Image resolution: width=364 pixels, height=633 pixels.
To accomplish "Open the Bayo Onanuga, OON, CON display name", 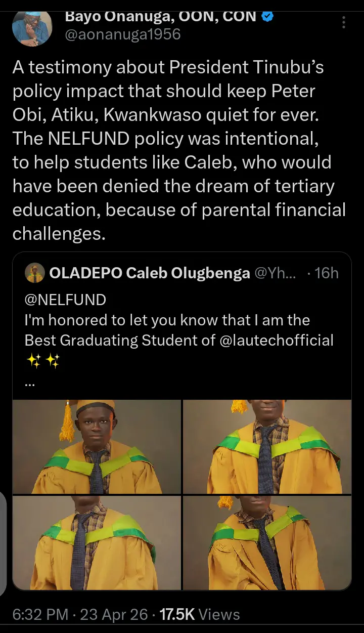I will click(161, 16).
